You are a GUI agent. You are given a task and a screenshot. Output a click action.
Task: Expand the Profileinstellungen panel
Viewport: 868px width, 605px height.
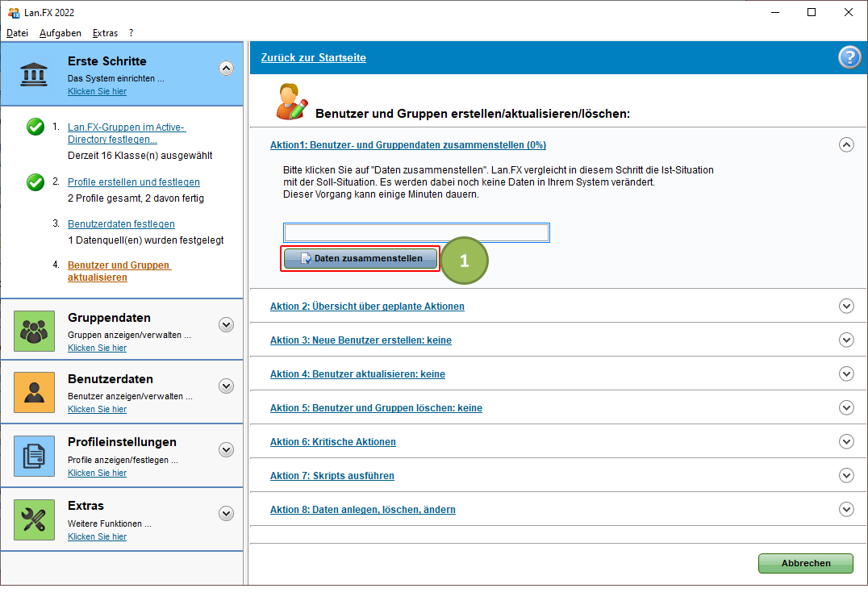tap(226, 450)
